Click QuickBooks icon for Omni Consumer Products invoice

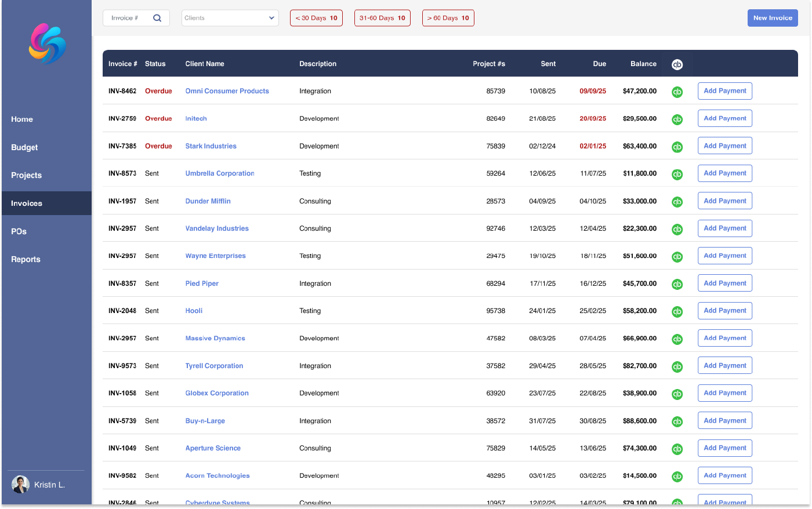click(x=677, y=92)
